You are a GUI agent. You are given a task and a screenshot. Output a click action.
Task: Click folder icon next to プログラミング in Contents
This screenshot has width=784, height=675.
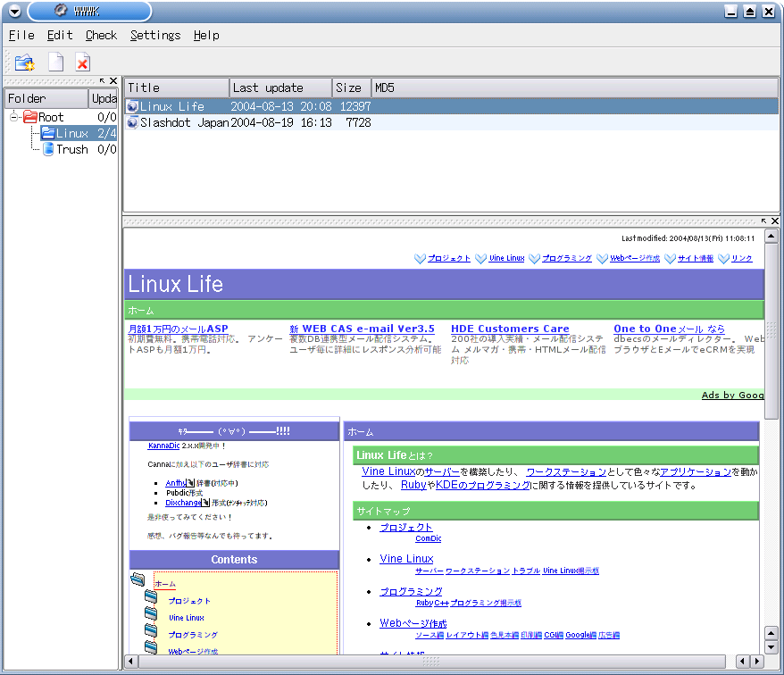(x=151, y=630)
